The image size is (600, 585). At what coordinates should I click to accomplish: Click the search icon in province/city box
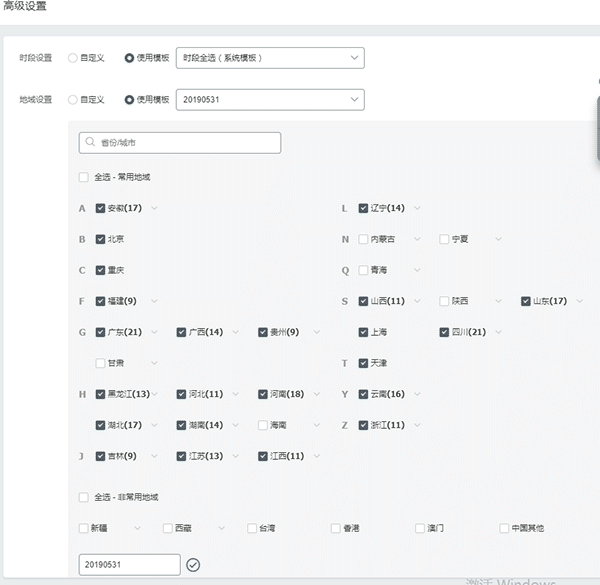[90, 143]
